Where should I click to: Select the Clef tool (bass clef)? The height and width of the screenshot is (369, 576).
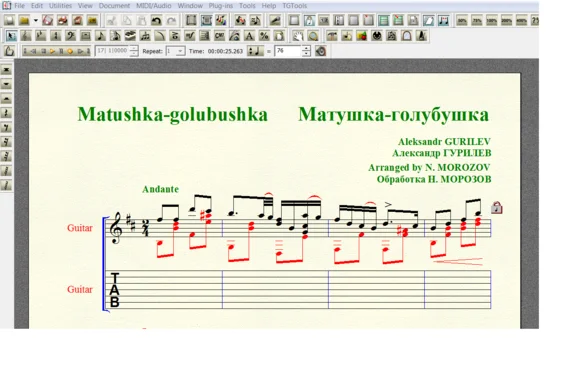point(71,36)
